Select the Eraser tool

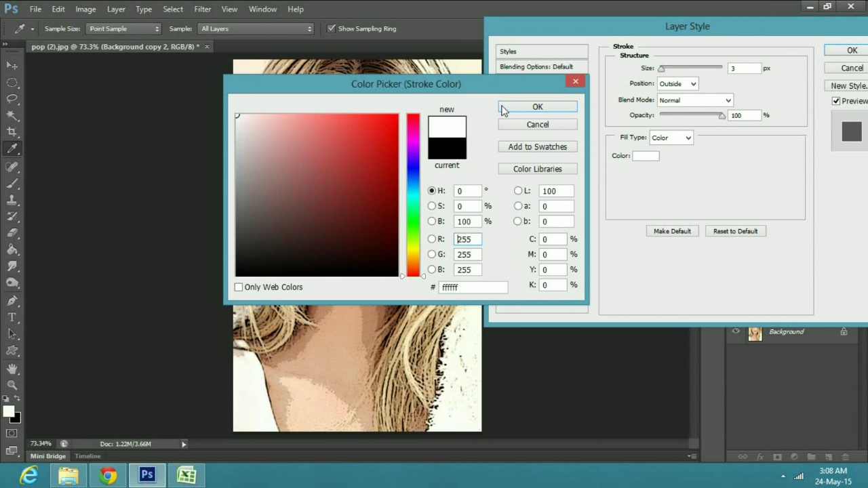point(12,233)
